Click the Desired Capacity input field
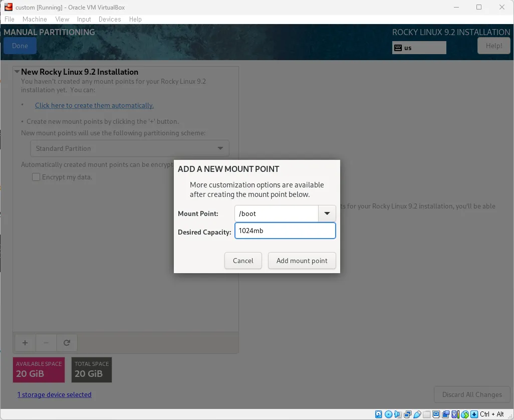 (x=285, y=231)
